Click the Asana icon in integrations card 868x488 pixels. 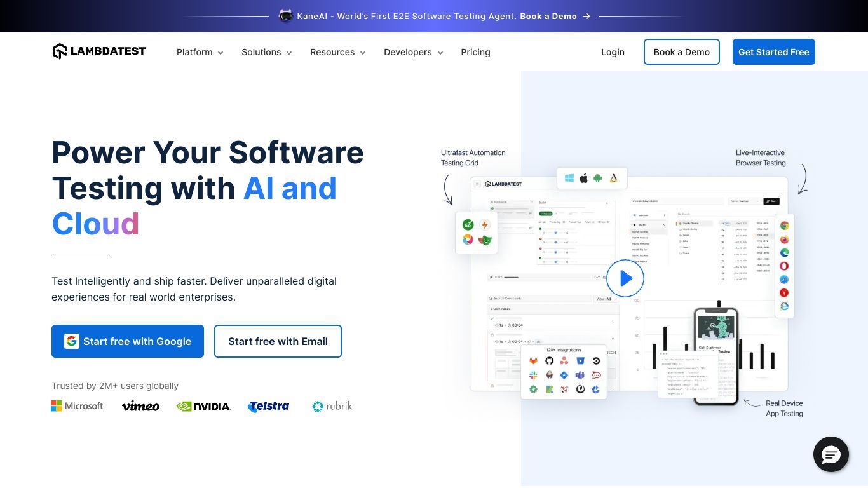[x=565, y=361]
